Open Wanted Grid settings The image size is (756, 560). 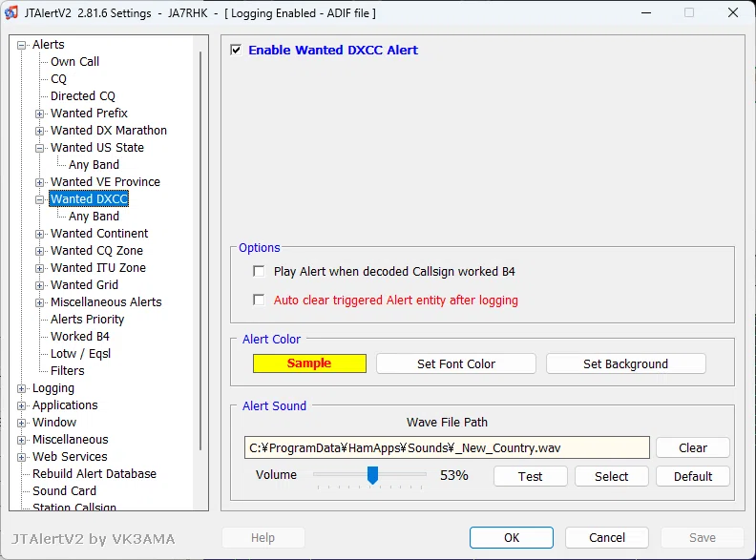84,285
